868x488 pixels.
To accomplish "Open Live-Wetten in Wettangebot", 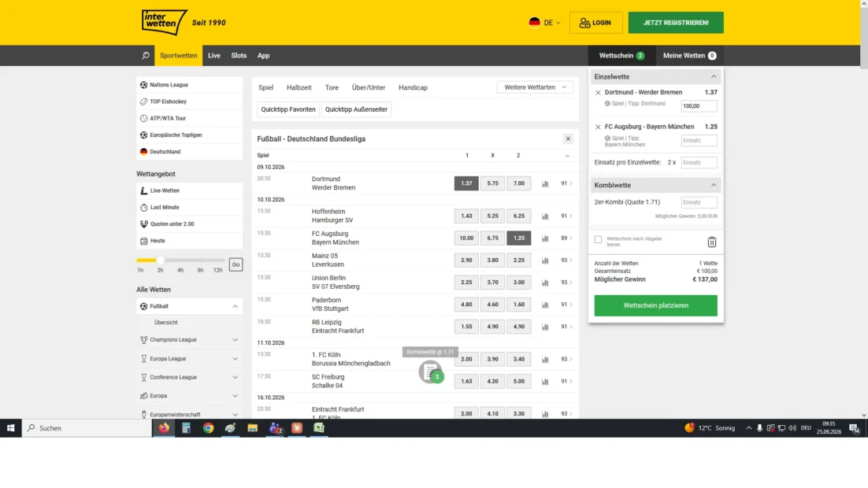I will coord(189,190).
